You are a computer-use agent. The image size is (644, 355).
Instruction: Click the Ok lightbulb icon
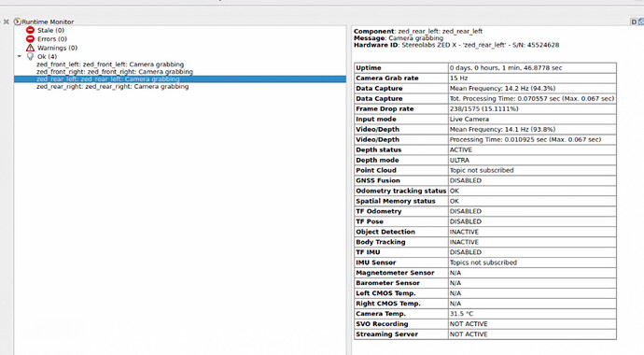click(30, 56)
